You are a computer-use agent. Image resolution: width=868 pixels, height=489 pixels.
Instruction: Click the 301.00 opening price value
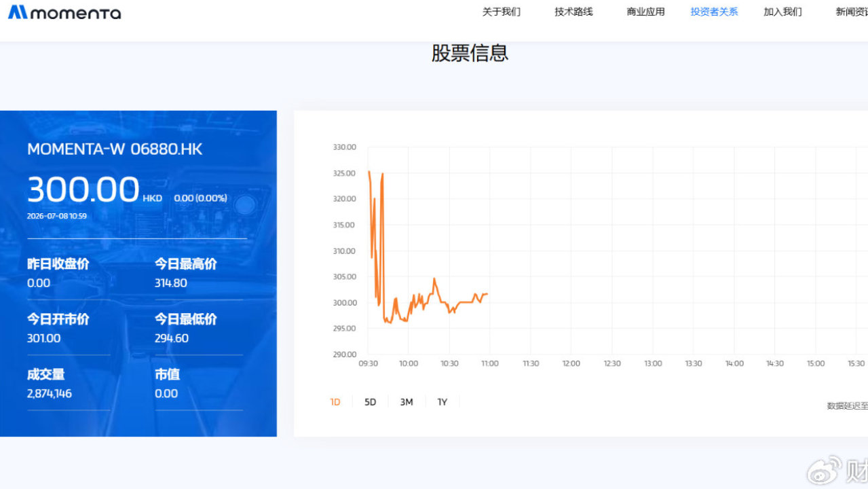[x=43, y=338]
